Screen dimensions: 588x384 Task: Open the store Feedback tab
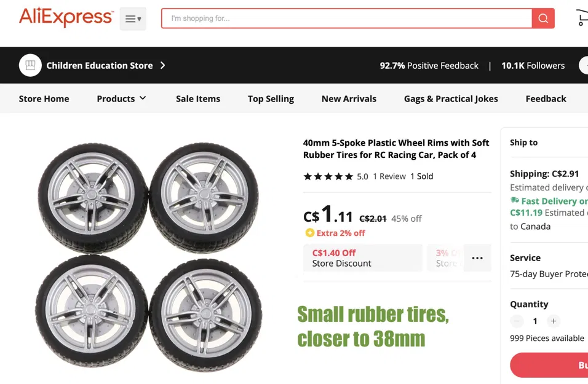[546, 98]
